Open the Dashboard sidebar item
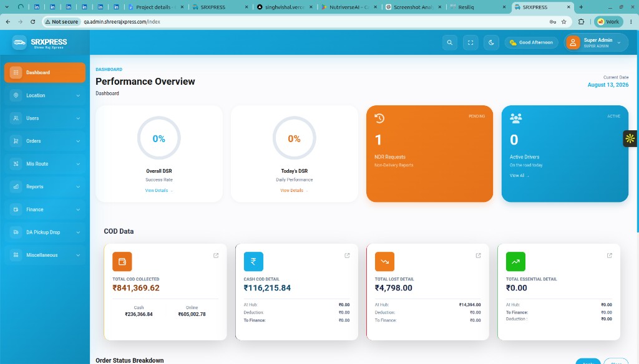 click(45, 72)
